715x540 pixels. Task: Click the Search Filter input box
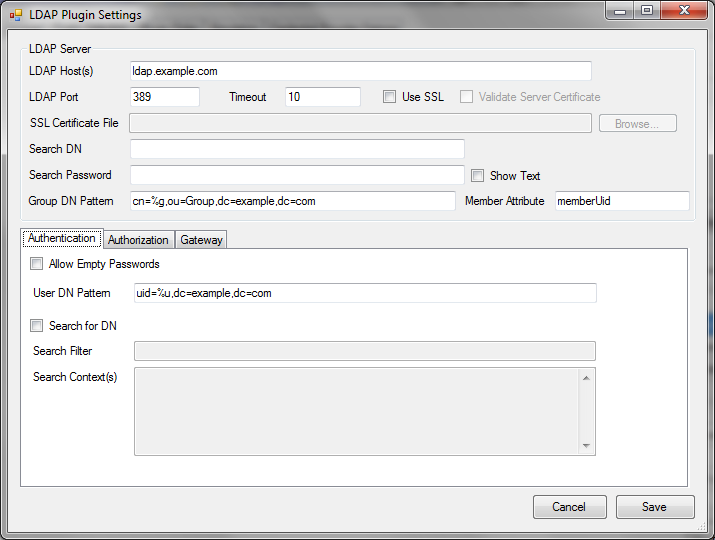365,351
